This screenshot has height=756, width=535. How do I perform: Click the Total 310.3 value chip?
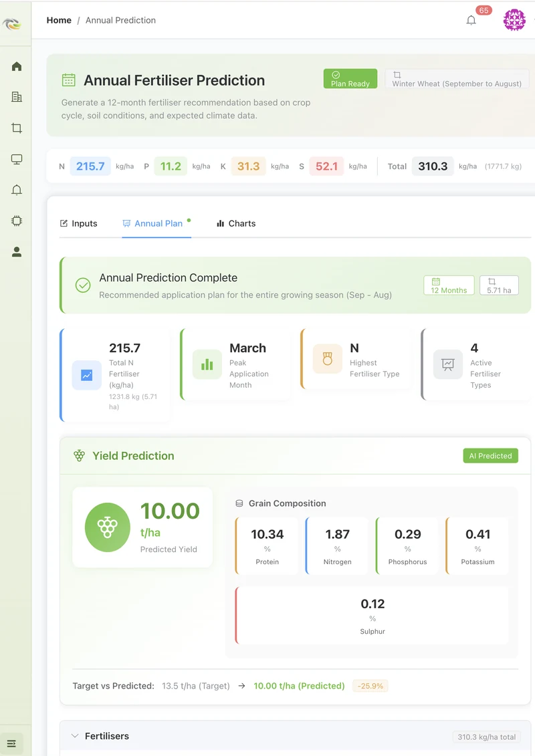tap(433, 166)
